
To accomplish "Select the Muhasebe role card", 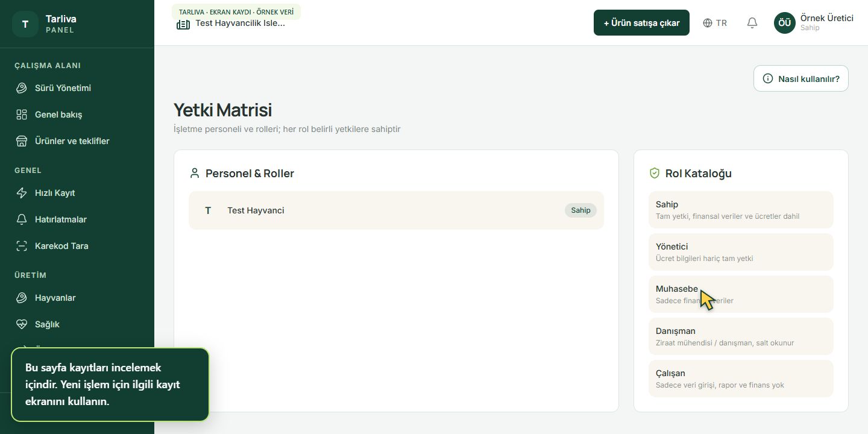I will [741, 294].
